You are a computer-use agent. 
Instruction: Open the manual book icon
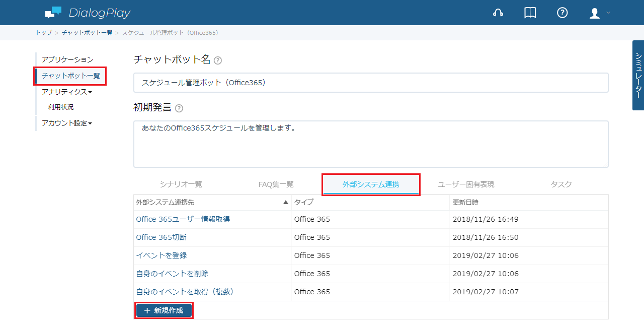(530, 13)
